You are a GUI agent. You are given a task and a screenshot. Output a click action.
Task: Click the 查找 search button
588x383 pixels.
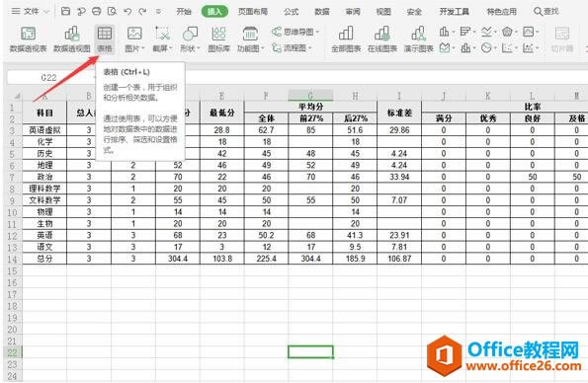click(x=546, y=12)
